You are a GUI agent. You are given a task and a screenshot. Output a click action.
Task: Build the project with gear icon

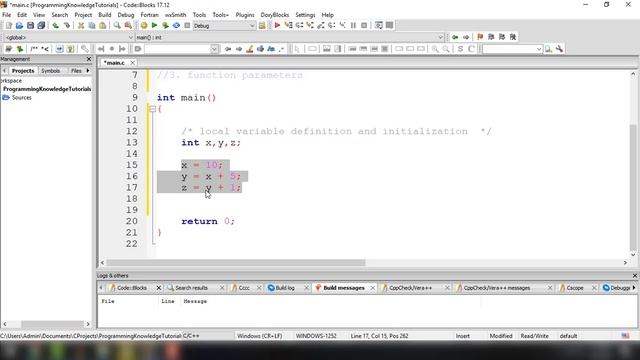[144, 25]
